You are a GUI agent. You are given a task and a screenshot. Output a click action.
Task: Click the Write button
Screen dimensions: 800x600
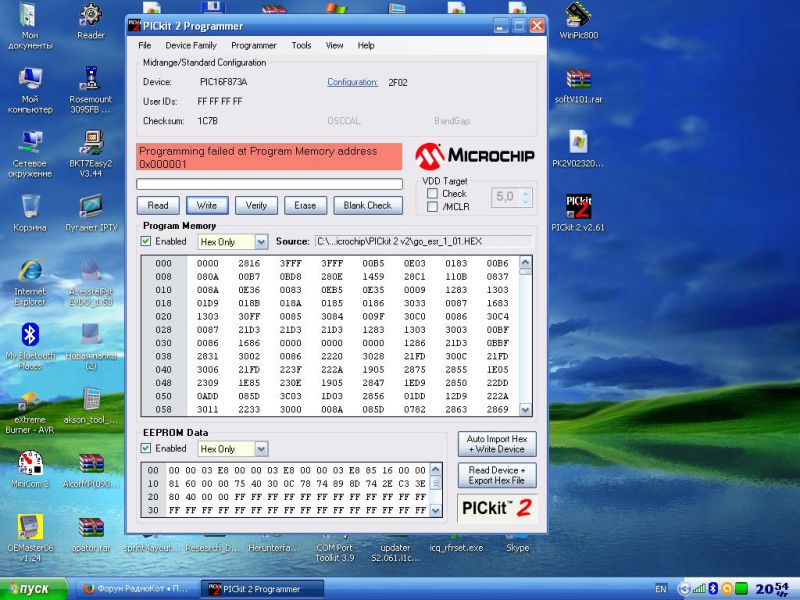click(x=207, y=206)
